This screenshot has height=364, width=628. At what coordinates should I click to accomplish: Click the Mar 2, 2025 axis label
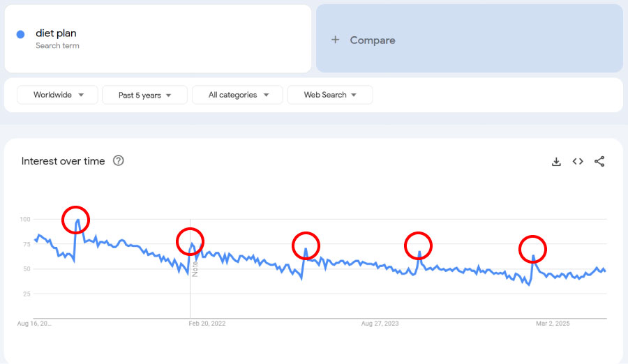coord(553,324)
